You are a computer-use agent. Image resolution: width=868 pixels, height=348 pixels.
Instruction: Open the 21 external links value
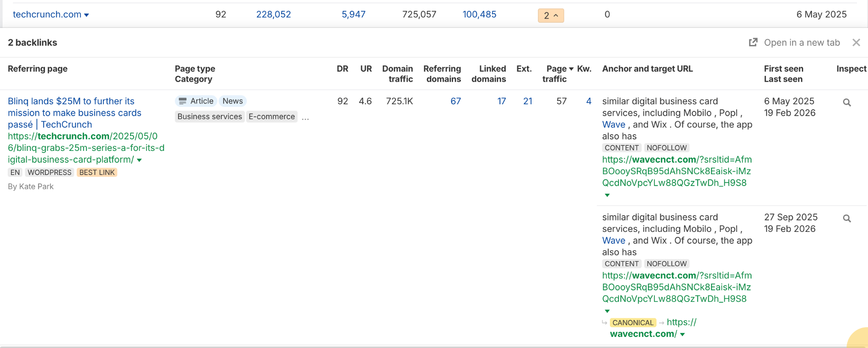[x=528, y=101]
